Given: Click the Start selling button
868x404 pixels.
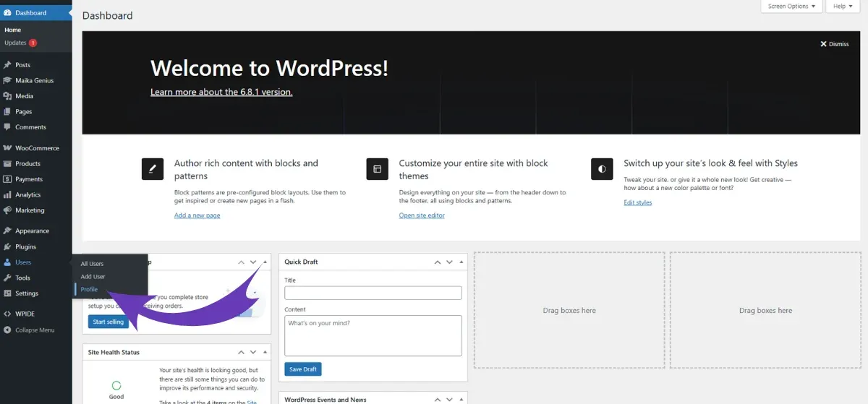Looking at the screenshot, I should (x=109, y=322).
